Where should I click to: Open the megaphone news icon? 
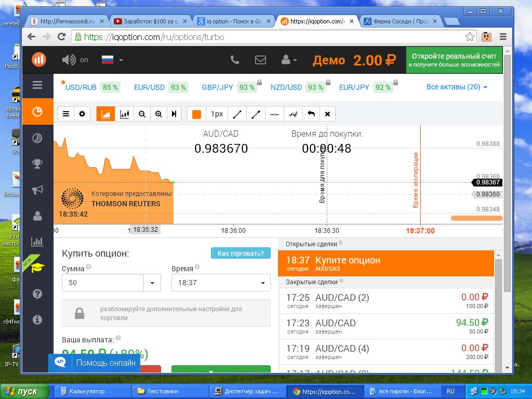coord(37,190)
